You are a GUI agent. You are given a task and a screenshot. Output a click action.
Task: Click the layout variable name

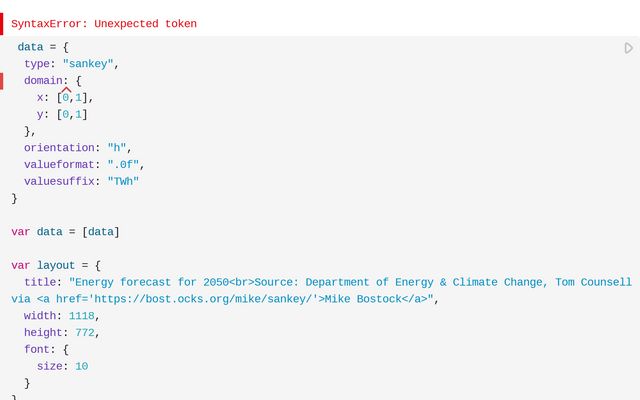point(56,266)
